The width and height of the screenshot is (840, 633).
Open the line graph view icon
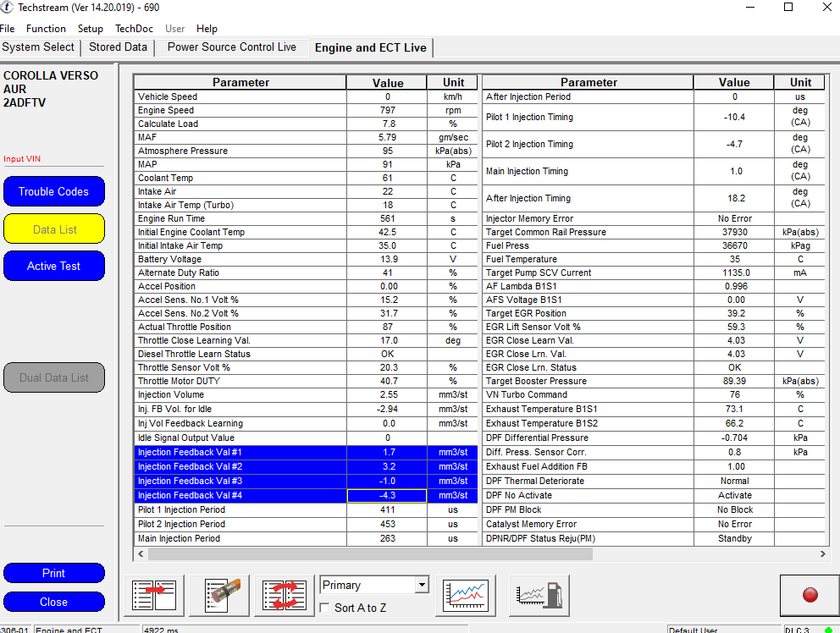click(466, 596)
